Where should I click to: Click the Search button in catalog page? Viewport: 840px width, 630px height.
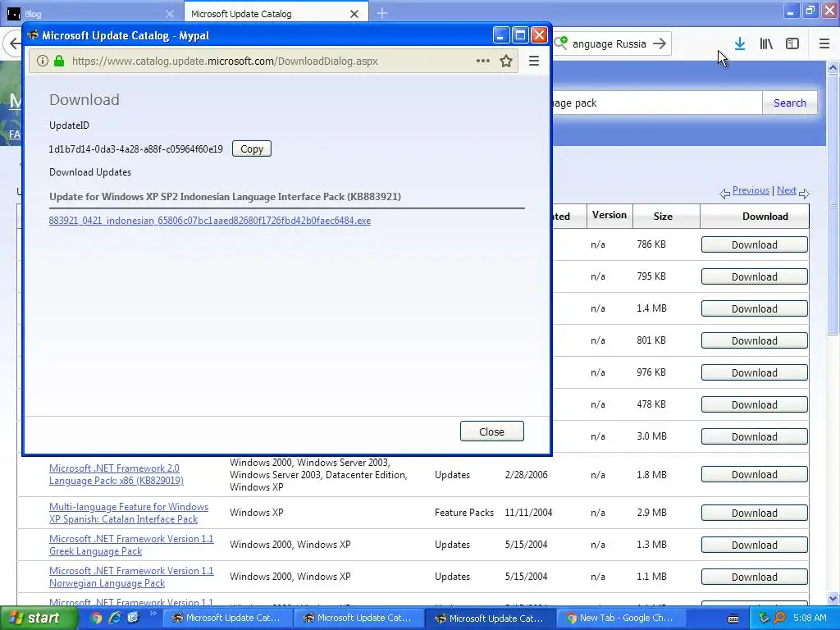click(790, 103)
